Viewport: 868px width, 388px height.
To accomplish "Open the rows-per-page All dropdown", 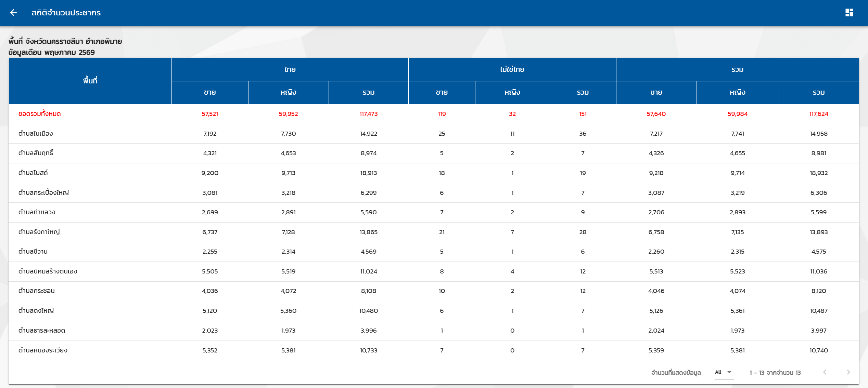I will (x=724, y=372).
